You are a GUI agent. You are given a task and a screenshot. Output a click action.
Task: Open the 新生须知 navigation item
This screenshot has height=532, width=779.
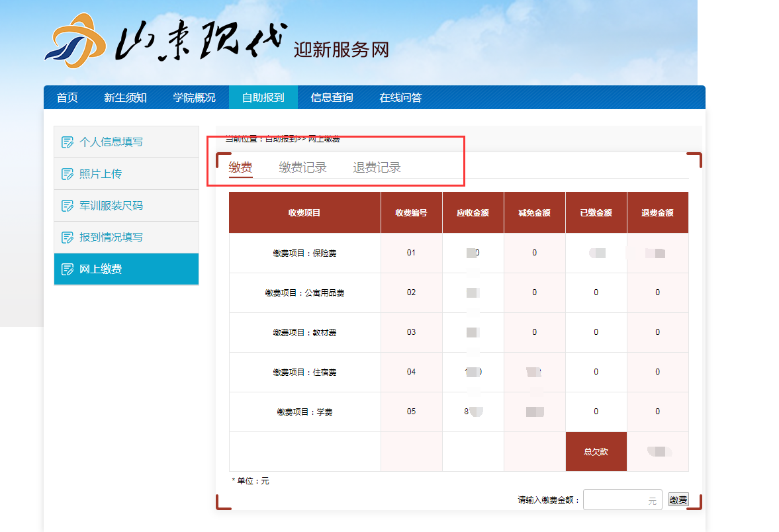coord(125,98)
